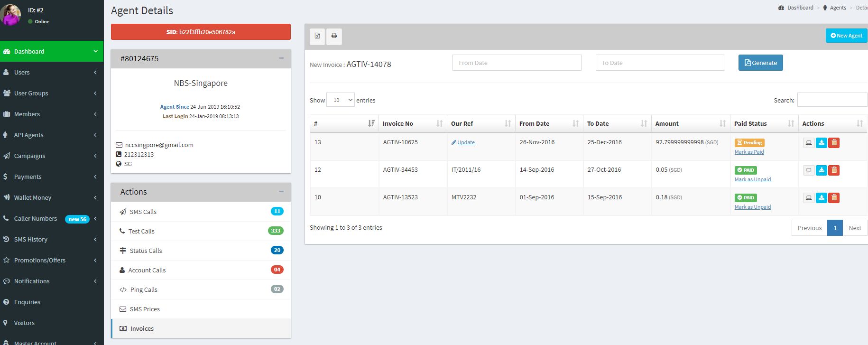
Task: Mark invoice AGTIV-13523 as Unpaid
Action: 753,207
